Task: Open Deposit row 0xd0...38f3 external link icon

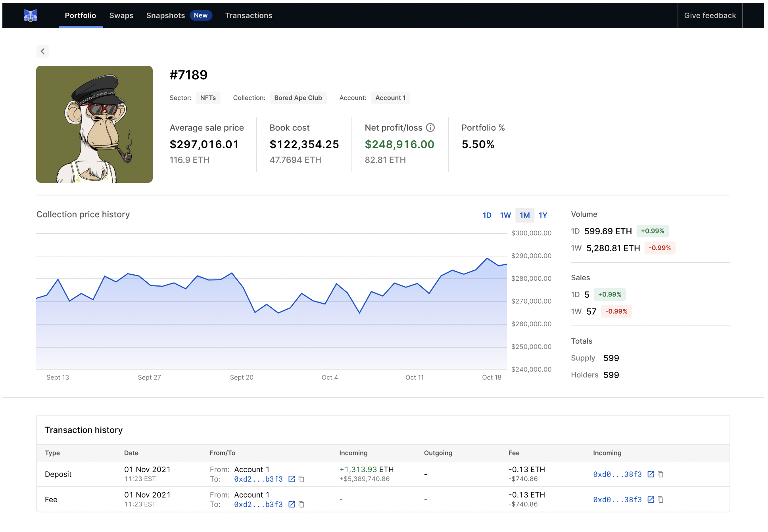Action: (651, 474)
